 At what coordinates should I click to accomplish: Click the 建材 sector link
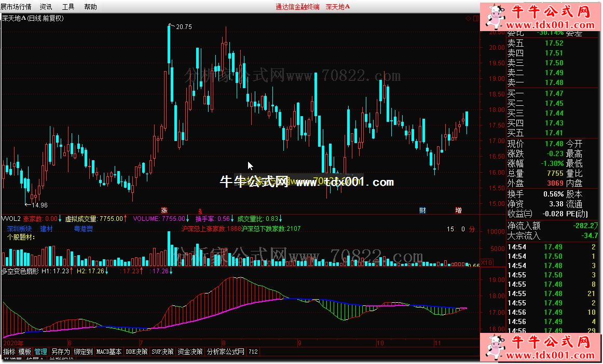tap(47, 229)
